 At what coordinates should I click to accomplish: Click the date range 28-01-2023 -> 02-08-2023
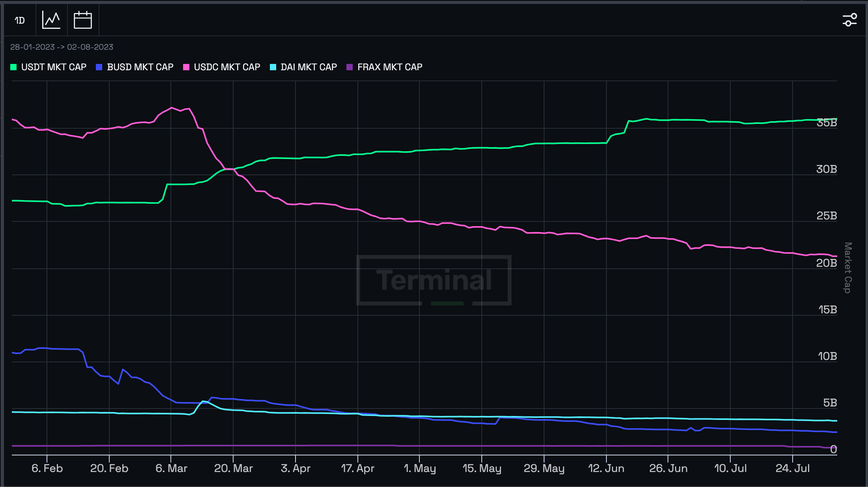[x=62, y=47]
